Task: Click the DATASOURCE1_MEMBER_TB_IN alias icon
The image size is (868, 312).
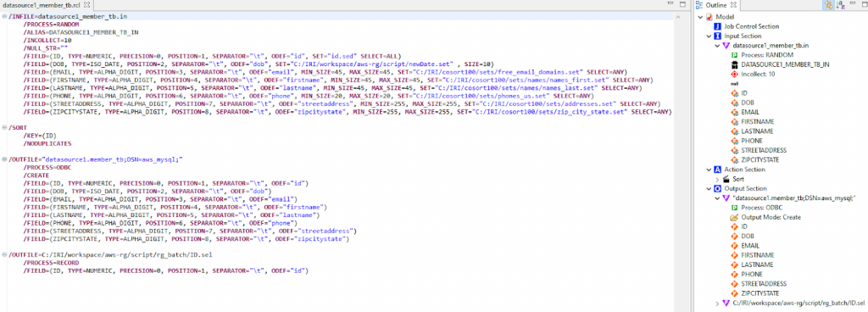Action: (735, 64)
